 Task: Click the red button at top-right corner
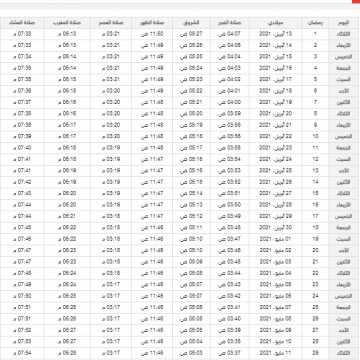(356, 1)
